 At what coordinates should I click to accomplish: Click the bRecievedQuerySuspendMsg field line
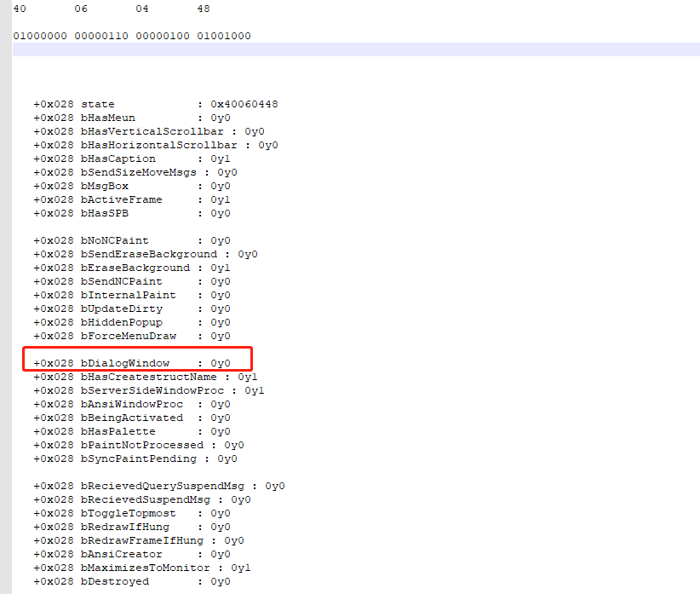pos(159,487)
